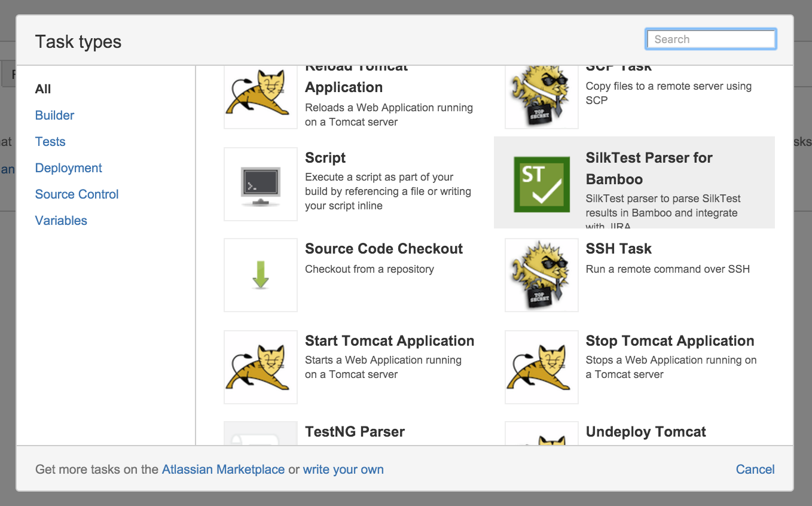Open the Atlassian Marketplace link
This screenshot has width=812, height=506.
coord(223,470)
